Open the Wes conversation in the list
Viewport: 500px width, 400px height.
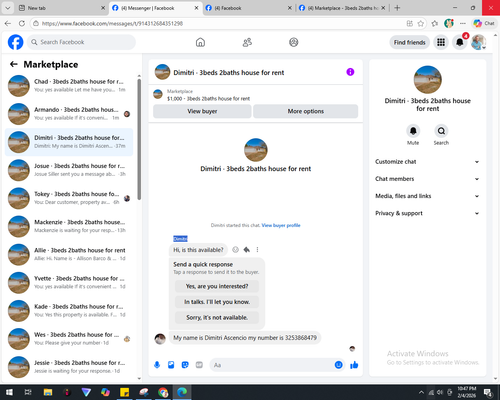[x=69, y=339]
